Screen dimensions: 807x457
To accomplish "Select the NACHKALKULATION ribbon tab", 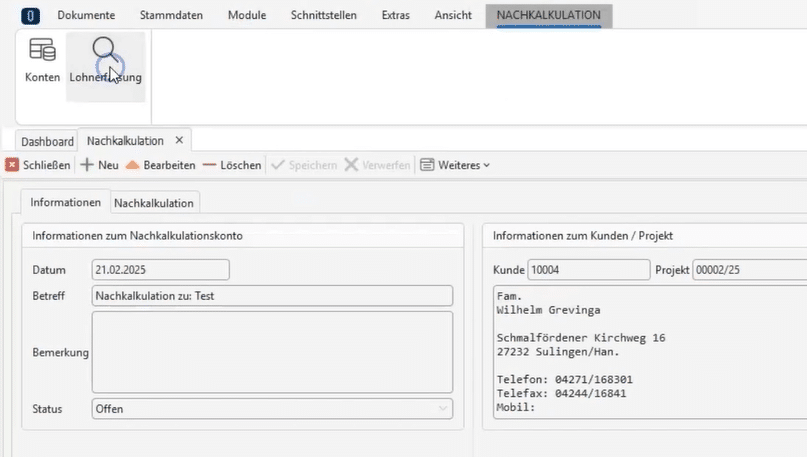I will tap(549, 15).
